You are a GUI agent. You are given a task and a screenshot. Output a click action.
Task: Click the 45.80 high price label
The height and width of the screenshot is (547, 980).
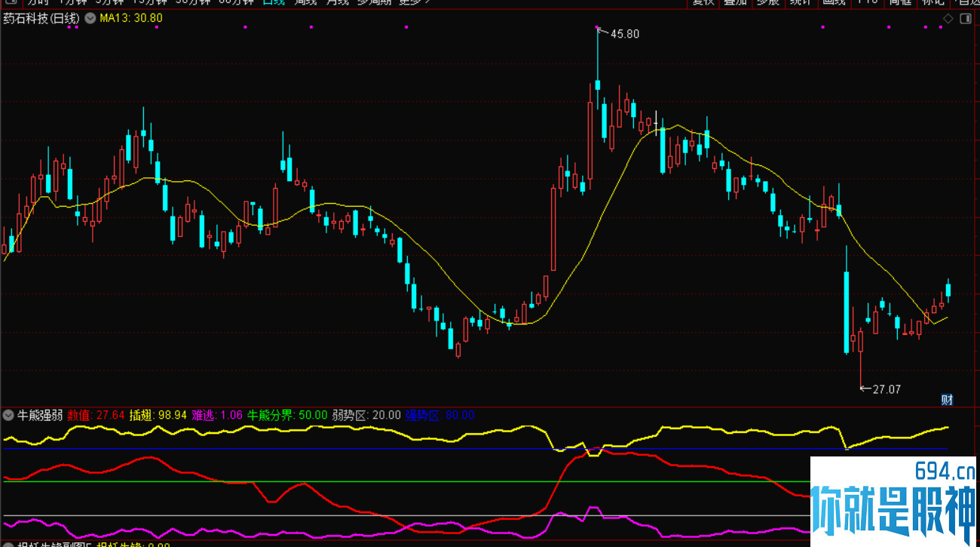click(x=625, y=34)
